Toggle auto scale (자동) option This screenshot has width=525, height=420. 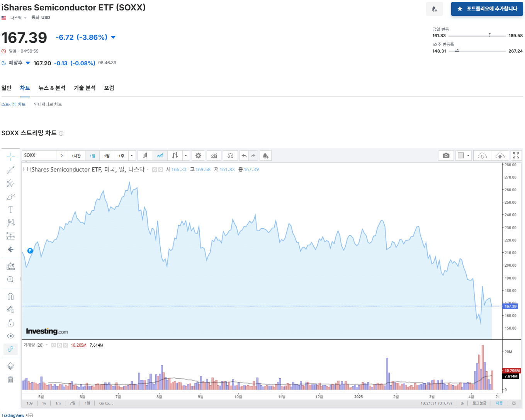click(499, 403)
